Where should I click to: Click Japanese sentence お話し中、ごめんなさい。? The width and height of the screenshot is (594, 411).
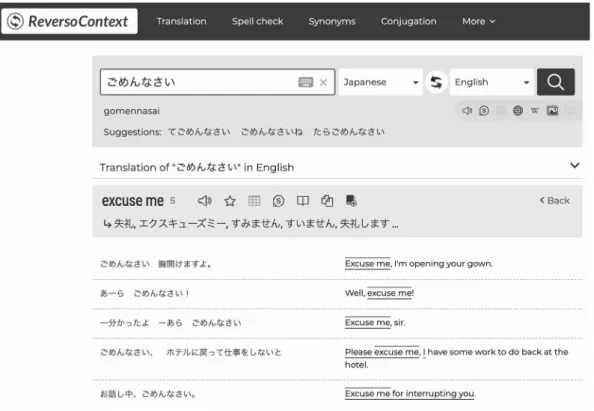[148, 394]
